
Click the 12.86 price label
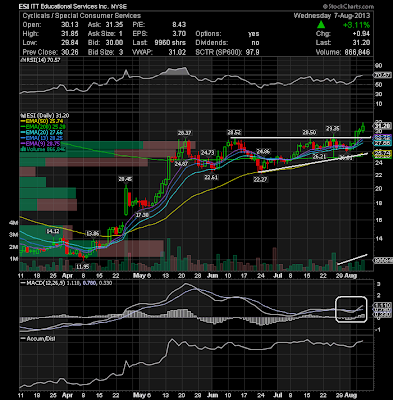click(x=92, y=233)
